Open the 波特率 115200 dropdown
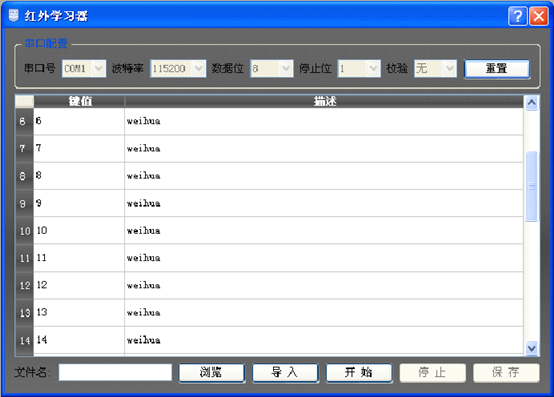 pyautogui.click(x=178, y=68)
